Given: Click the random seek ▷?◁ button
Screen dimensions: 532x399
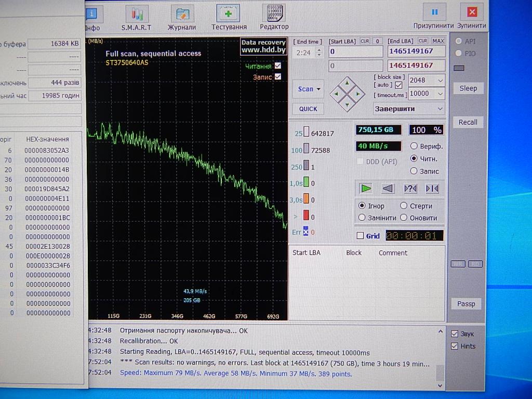Looking at the screenshot, I should [x=410, y=188].
